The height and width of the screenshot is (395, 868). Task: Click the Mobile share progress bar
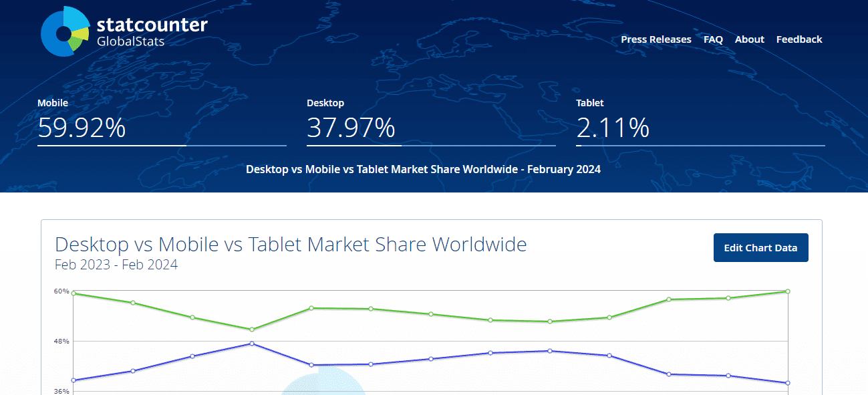tap(162, 145)
